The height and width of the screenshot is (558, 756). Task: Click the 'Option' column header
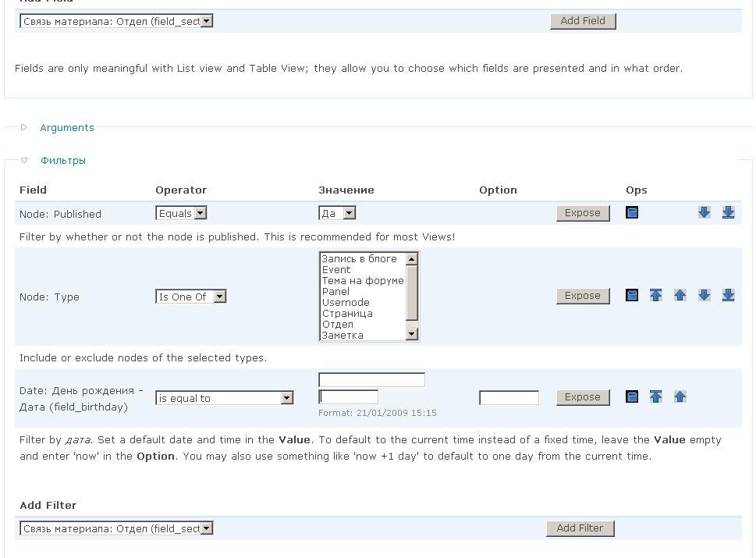[498, 190]
